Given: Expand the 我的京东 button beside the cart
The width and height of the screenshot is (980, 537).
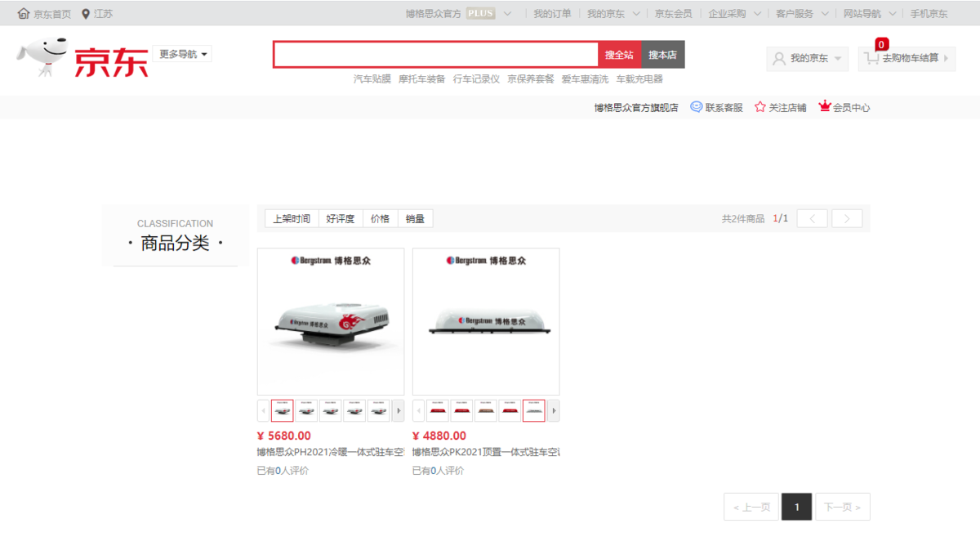Looking at the screenshot, I should (807, 59).
